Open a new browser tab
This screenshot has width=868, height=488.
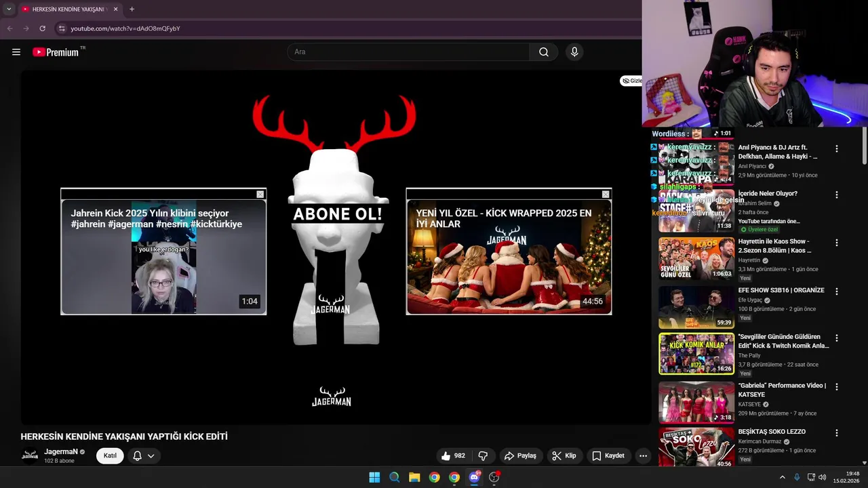132,9
